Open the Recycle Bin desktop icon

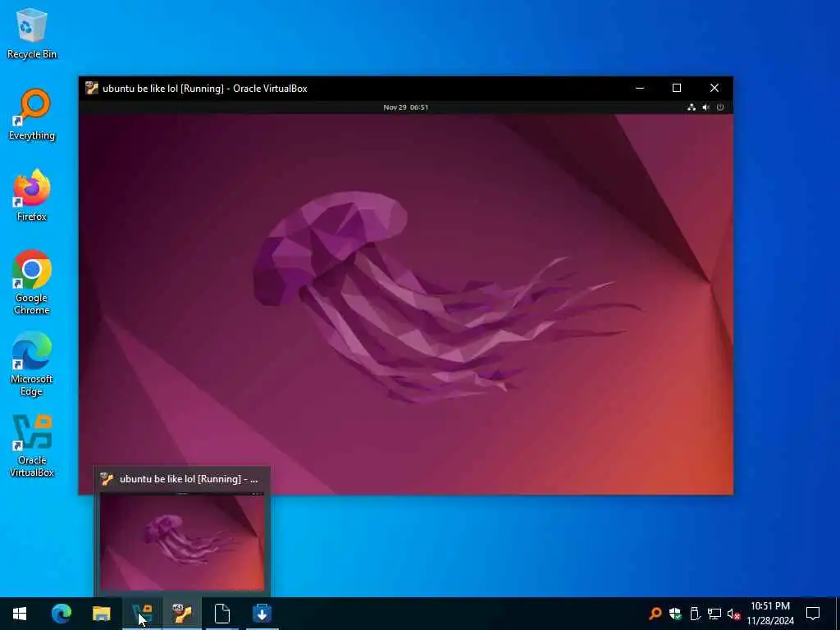32,33
